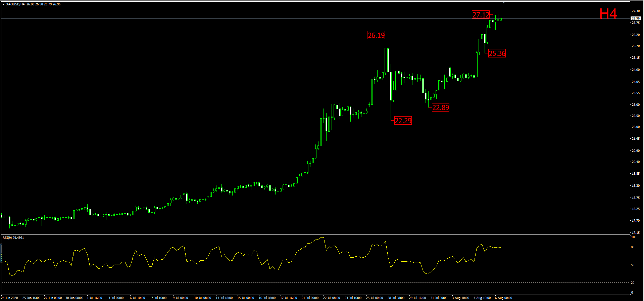Click the 1 Jul 16:00 time axis label
Viewport: 644px width, 301px height.
pyautogui.click(x=95, y=298)
